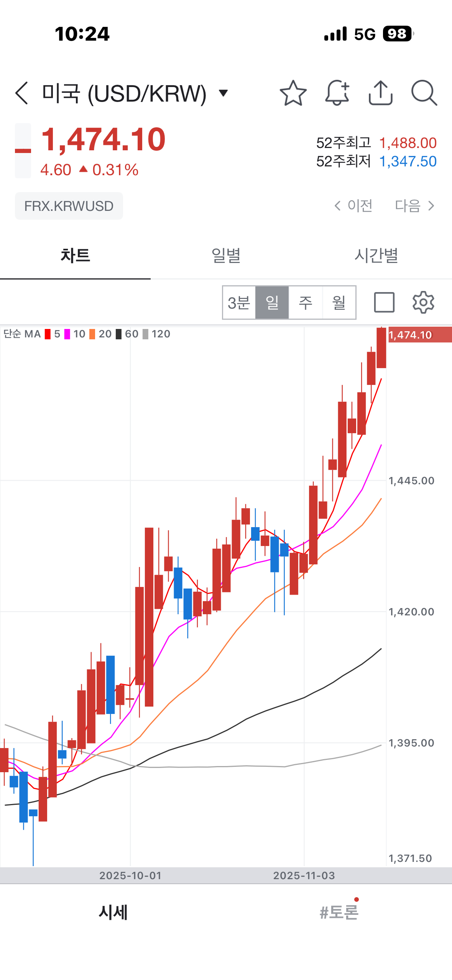This screenshot has width=452, height=980.
Task: Select 주 weekly chart interval
Action: tap(306, 303)
